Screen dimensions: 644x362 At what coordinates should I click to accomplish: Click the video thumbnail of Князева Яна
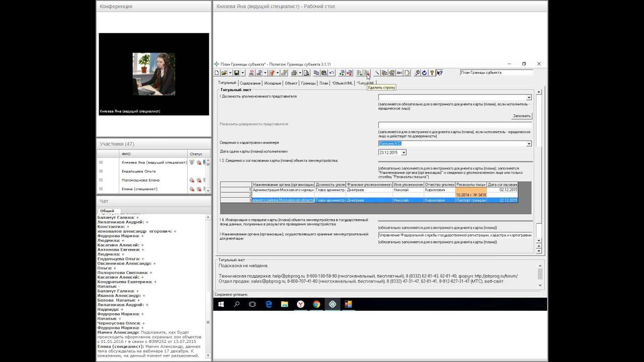[153, 74]
